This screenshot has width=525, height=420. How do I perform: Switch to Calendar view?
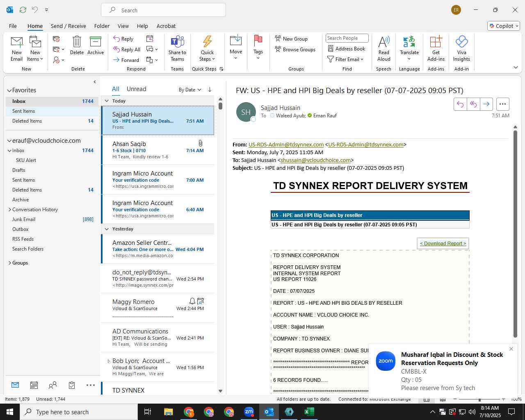pos(34,385)
